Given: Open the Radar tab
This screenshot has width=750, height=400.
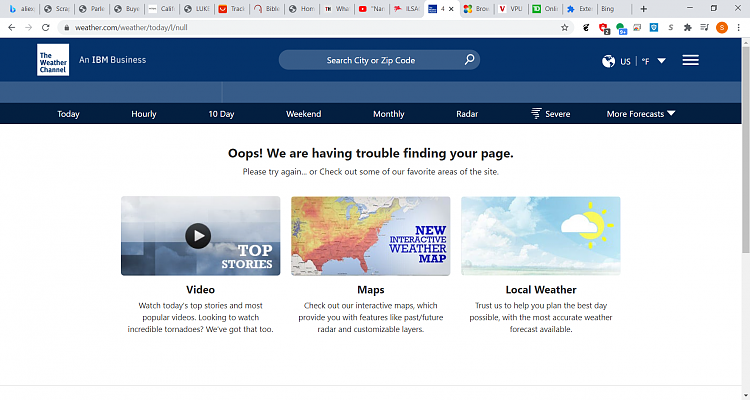Looking at the screenshot, I should click(x=467, y=114).
